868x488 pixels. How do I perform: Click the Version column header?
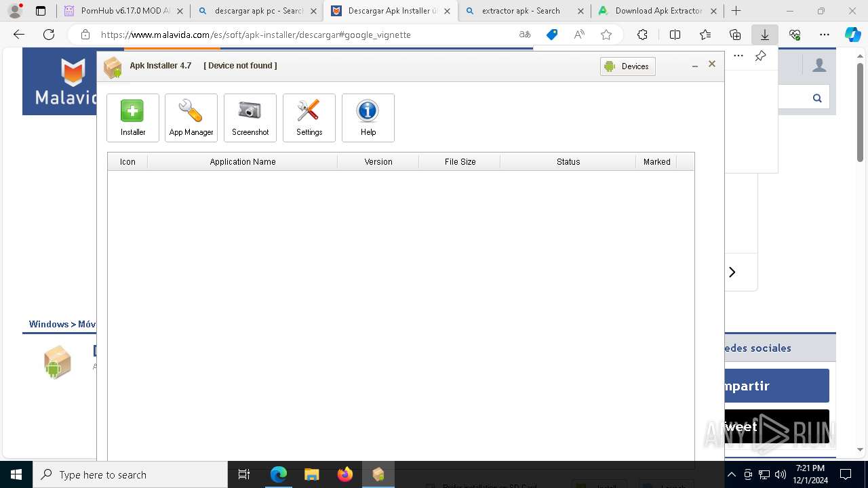click(x=378, y=162)
